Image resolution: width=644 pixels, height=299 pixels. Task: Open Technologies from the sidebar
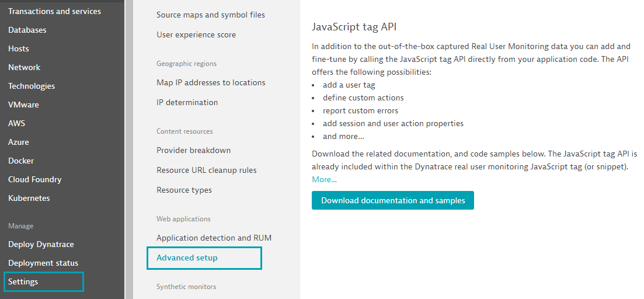pos(32,86)
